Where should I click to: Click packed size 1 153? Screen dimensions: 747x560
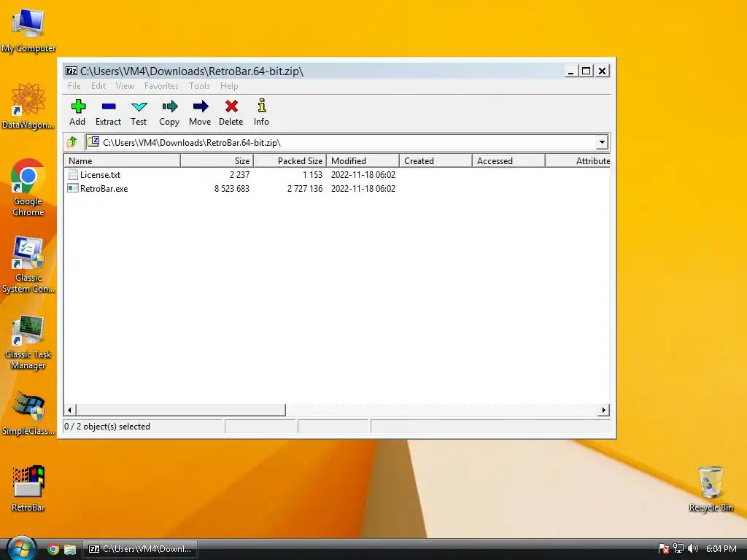(312, 175)
